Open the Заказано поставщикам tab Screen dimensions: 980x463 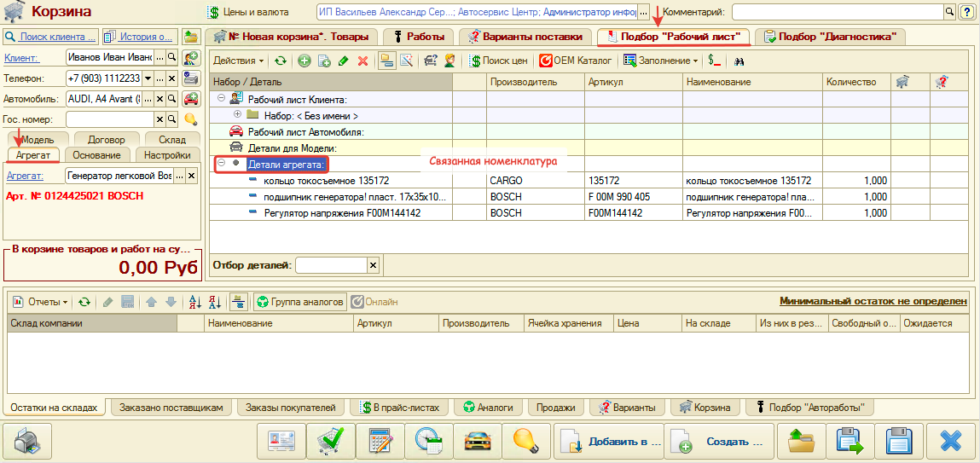[171, 408]
